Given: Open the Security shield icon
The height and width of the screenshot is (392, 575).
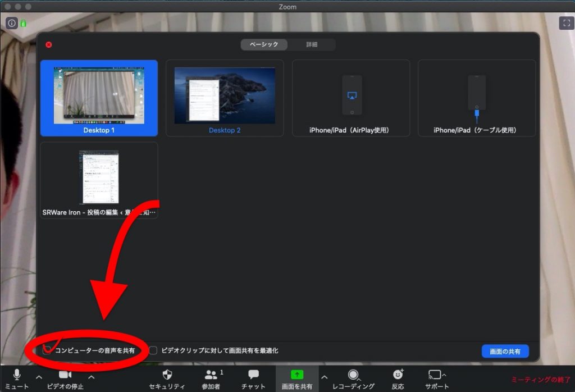Looking at the screenshot, I should [167, 375].
